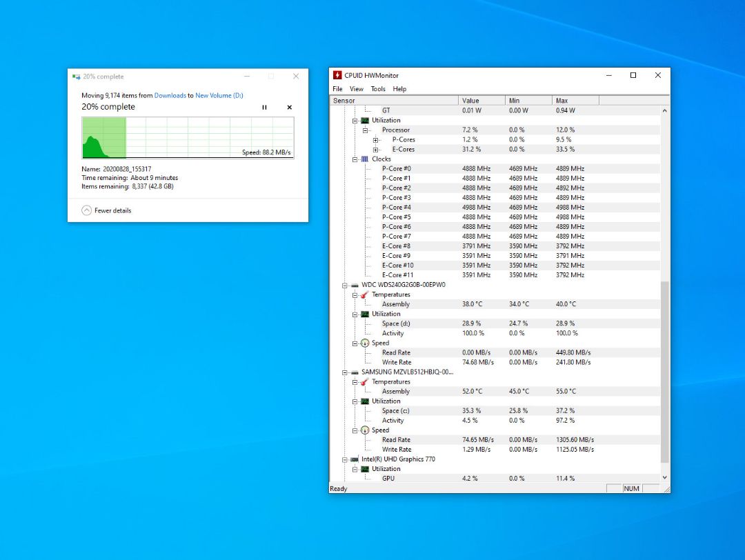This screenshot has height=560, width=745.
Task: Open the View menu in HWMonitor
Action: [x=356, y=88]
